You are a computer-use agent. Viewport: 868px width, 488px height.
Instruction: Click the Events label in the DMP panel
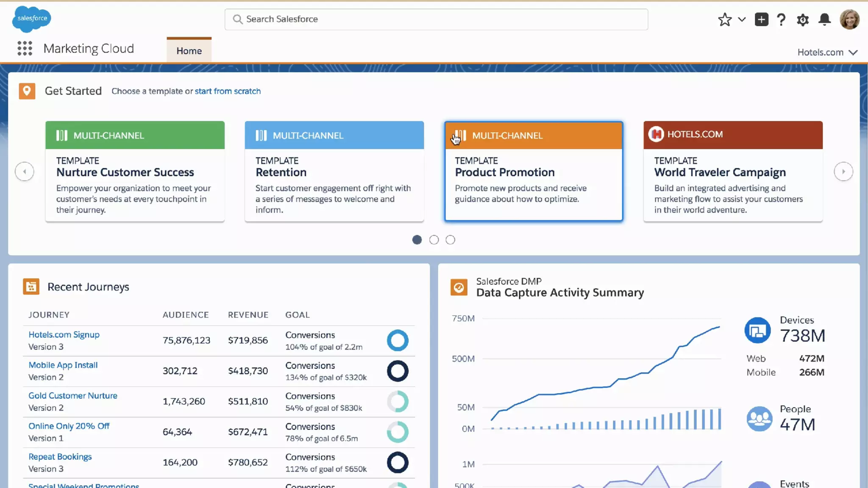[794, 484]
